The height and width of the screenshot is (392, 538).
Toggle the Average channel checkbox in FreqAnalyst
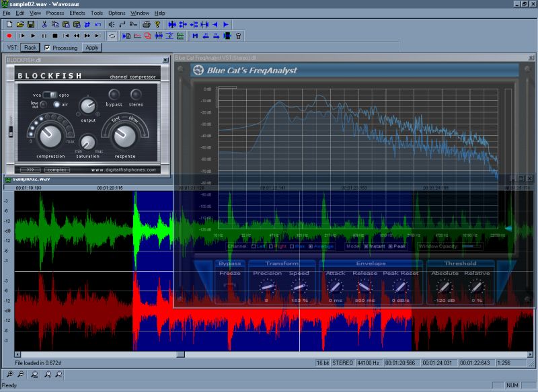(311, 246)
